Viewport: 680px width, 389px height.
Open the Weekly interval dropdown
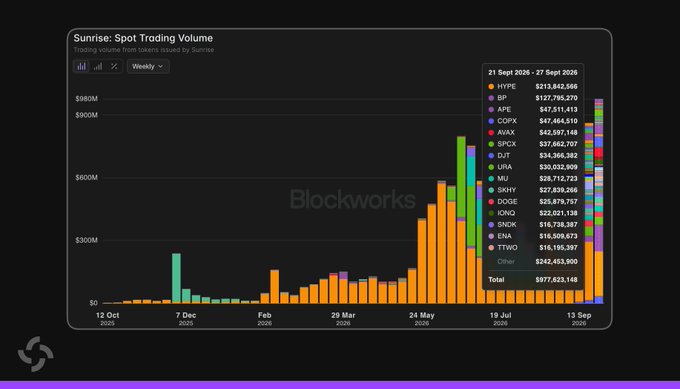pos(148,66)
